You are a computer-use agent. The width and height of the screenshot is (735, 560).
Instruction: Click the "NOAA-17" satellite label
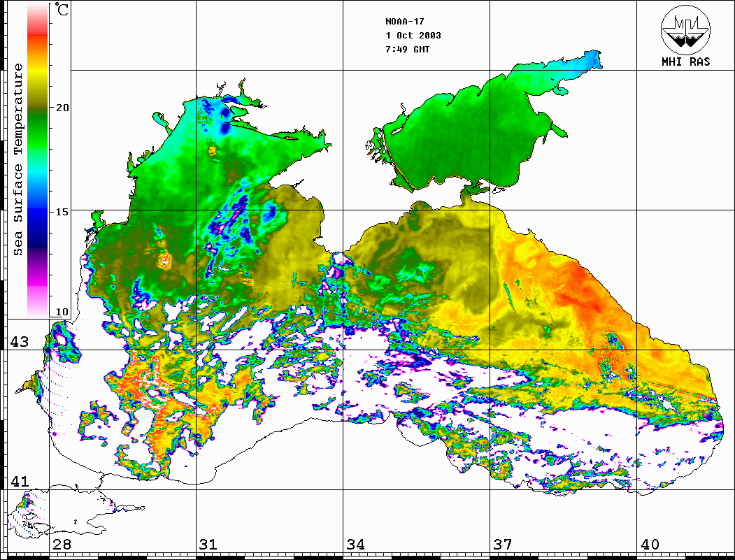(x=404, y=22)
